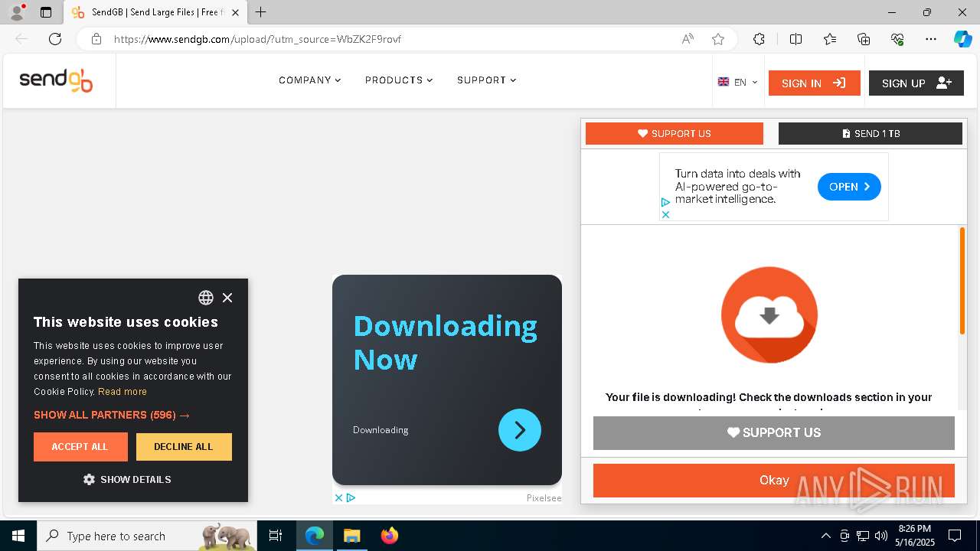
Task: Click orange SUPPORT US button at top
Action: click(674, 133)
